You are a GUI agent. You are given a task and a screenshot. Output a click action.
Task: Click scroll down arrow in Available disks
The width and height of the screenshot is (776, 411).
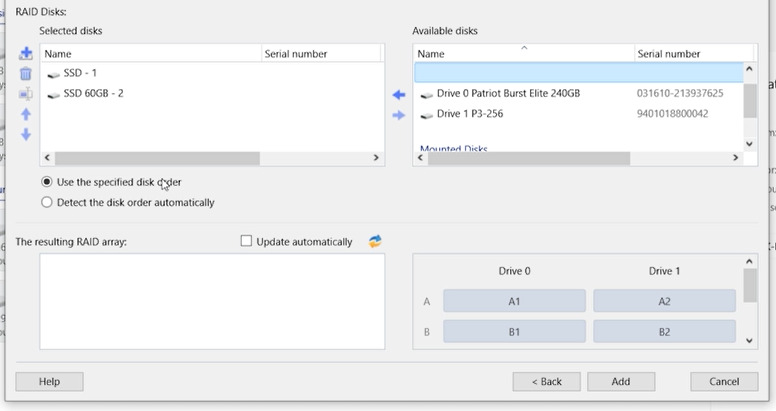pos(749,144)
